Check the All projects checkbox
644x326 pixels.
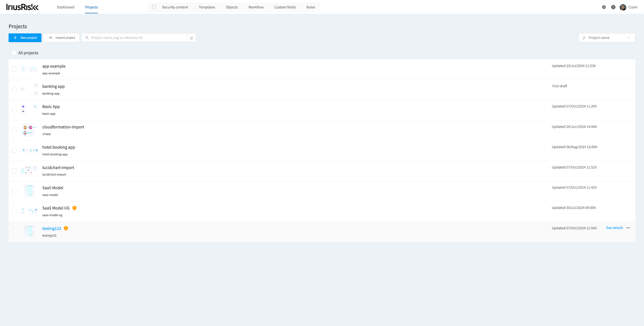14,53
